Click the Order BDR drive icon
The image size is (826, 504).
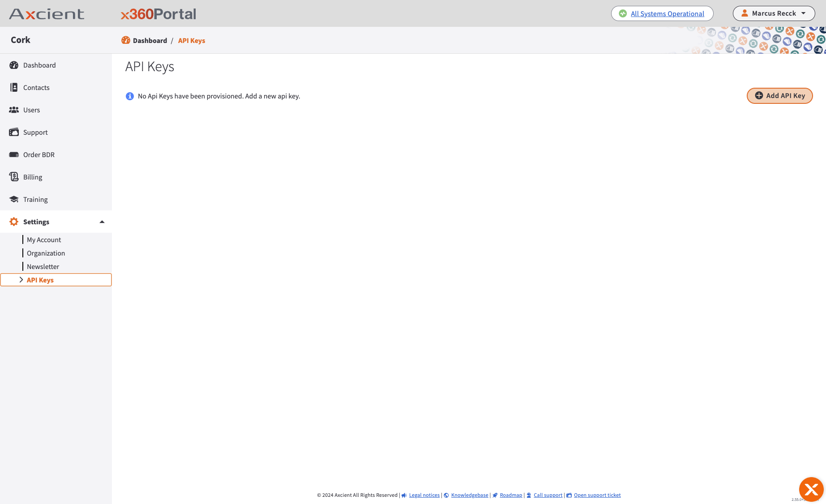tap(14, 154)
